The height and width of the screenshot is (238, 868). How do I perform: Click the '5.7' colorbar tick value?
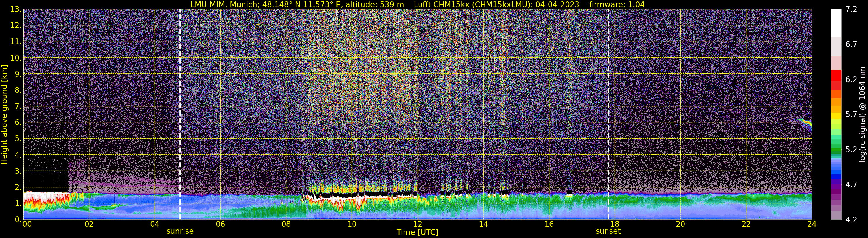coord(851,114)
